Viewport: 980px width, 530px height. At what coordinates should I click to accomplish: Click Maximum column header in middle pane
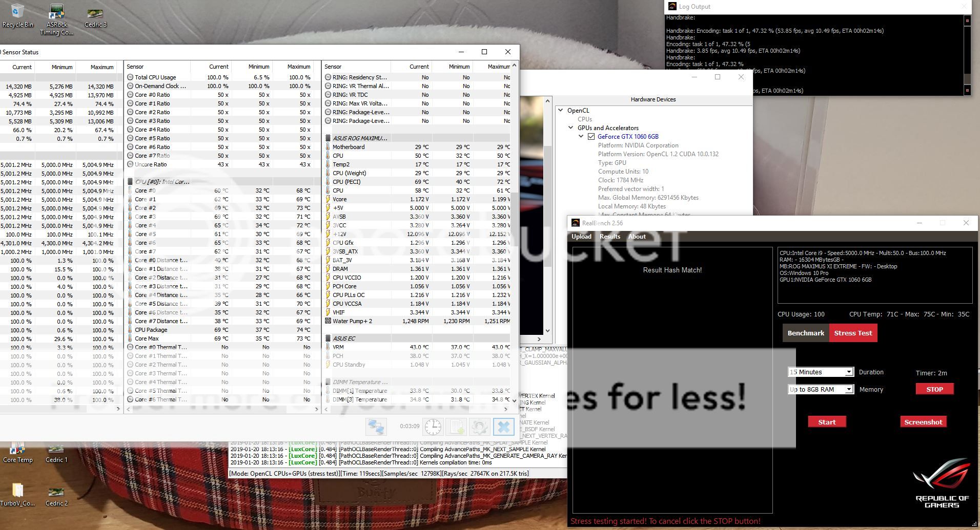292,67
